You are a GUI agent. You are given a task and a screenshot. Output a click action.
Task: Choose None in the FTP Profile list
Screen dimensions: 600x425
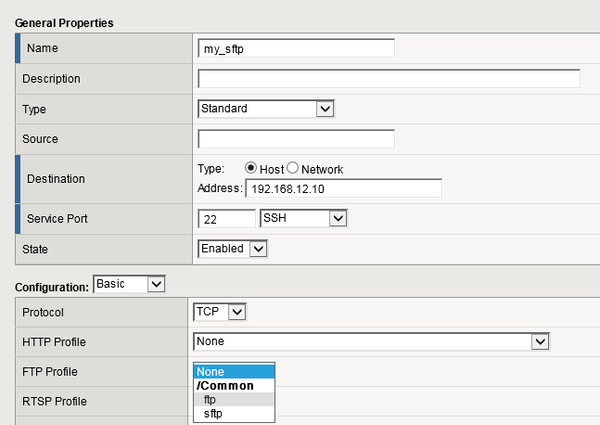pyautogui.click(x=233, y=371)
